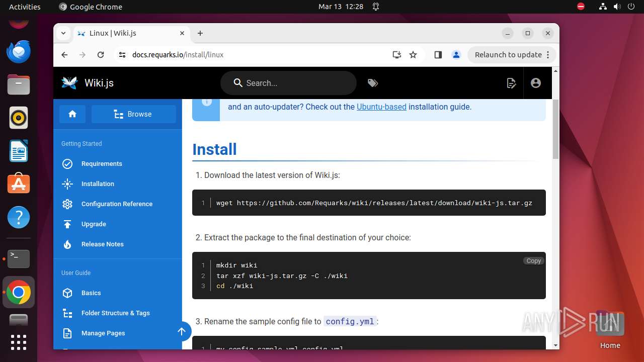
Task: Open the Chrome tab search dropdown
Action: 63,33
